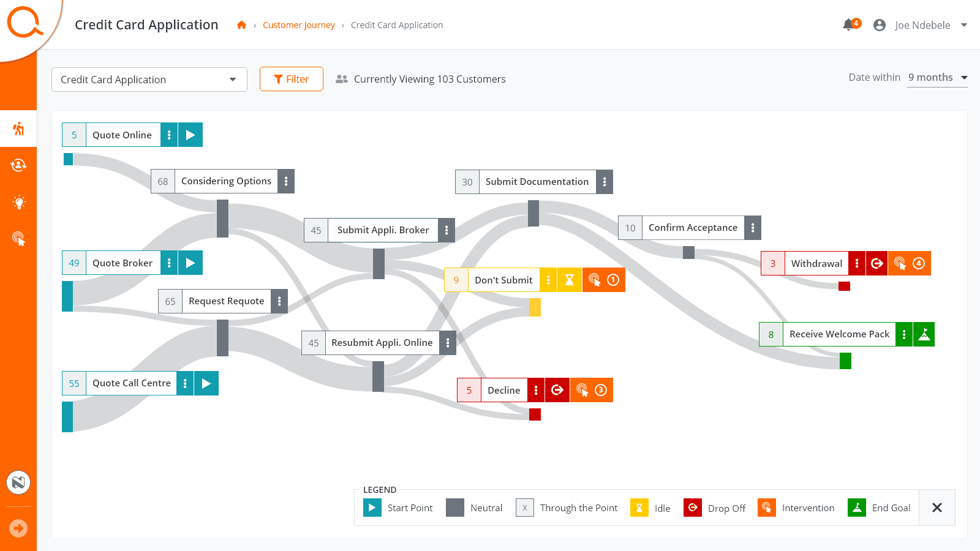Click the home breadcrumb icon
The width and height of the screenshot is (980, 551).
(241, 25)
